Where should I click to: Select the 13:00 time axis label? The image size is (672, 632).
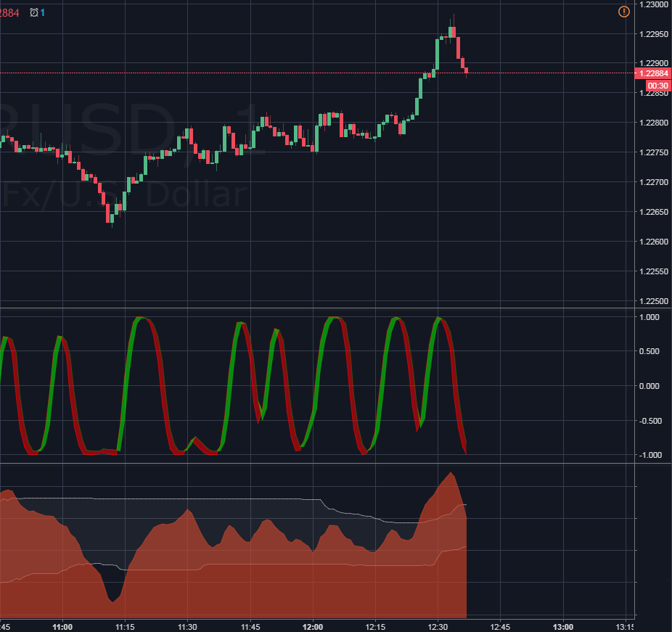(x=562, y=627)
